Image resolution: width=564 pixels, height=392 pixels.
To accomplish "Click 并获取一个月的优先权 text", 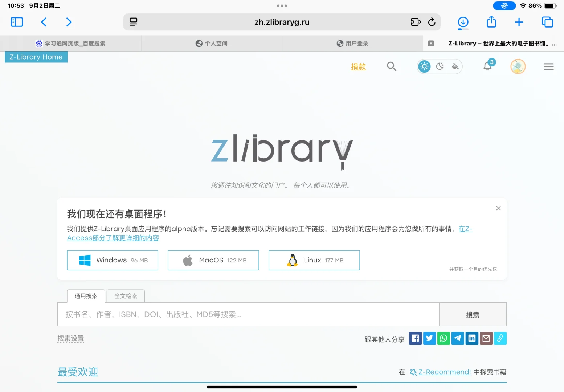I will pyautogui.click(x=473, y=269).
